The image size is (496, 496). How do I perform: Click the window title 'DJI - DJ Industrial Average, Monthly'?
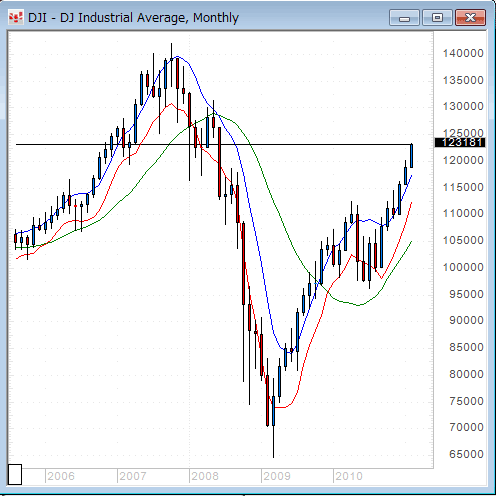(x=133, y=18)
